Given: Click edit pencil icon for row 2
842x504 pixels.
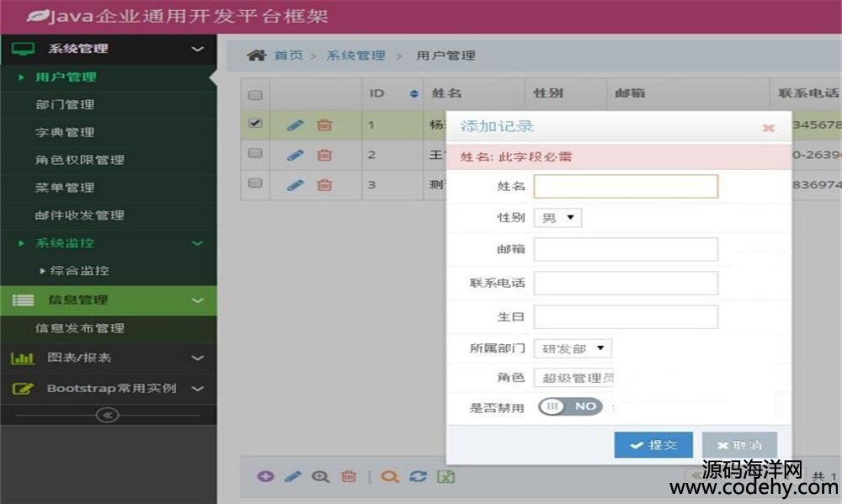Looking at the screenshot, I should (x=296, y=155).
